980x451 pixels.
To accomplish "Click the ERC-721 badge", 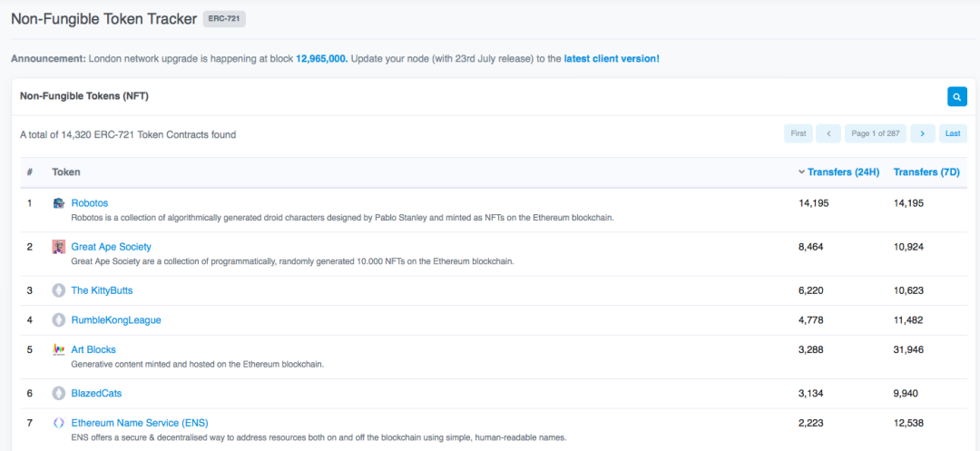I will (x=224, y=19).
